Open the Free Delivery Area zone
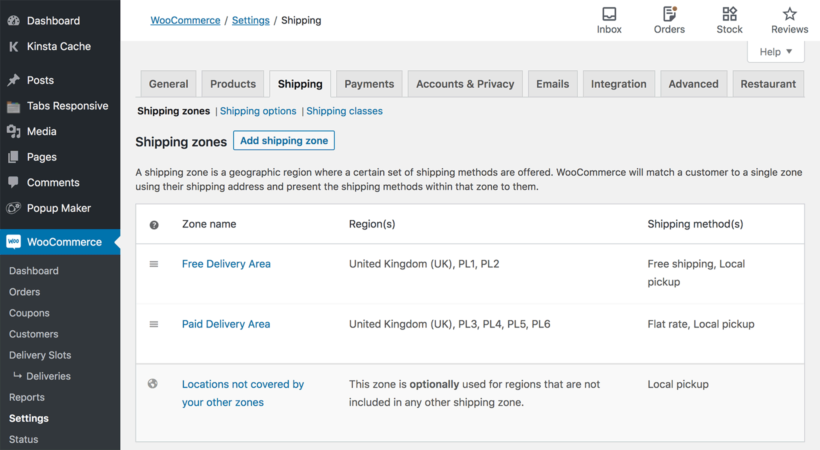Screen dimensions: 820x450 226,264
